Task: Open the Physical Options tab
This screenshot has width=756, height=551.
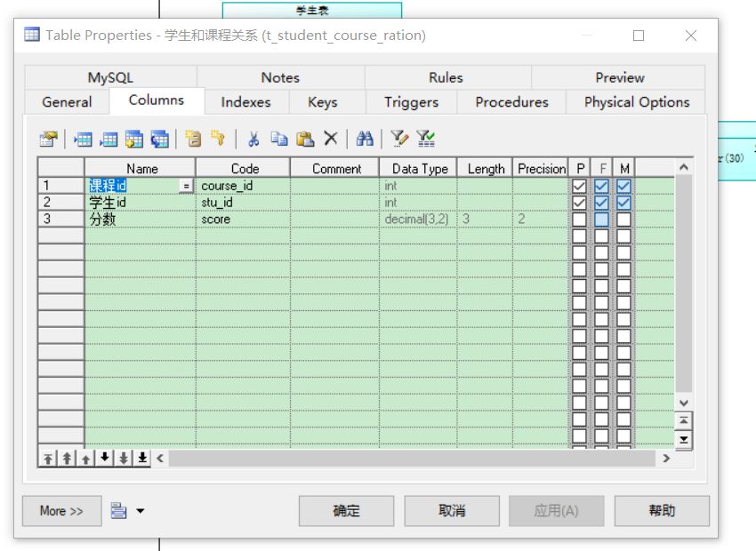Action: point(637,102)
